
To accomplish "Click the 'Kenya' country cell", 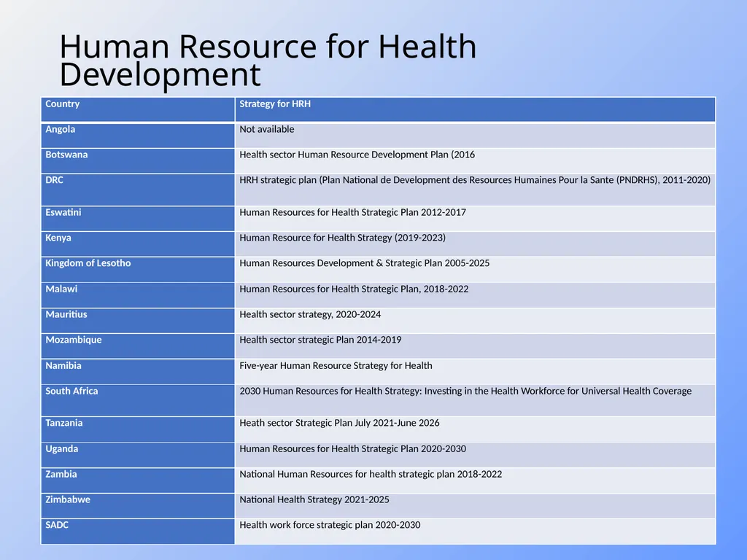I will (138, 244).
